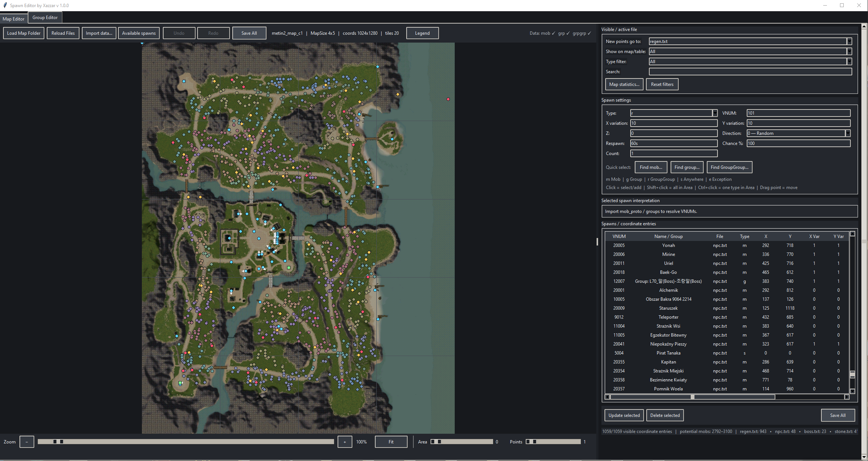
Task: Select the Teleporter spawn entry
Action: (x=727, y=317)
